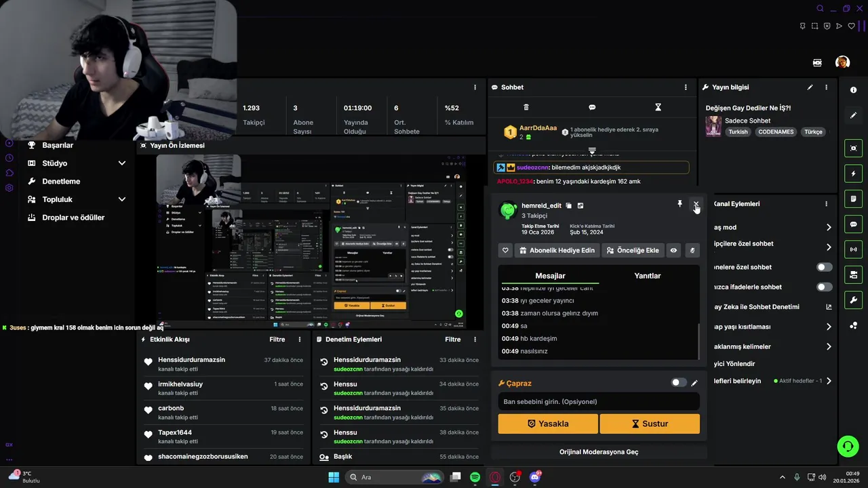Expand followers-only chat chevron
868x488 pixels.
[828, 247]
